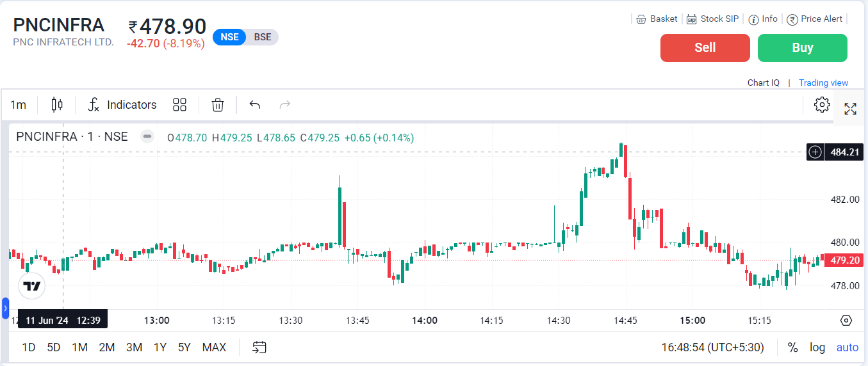Click the PNC INFRATECH LTD. company name
Screen dimensions: 868x366
pos(63,42)
